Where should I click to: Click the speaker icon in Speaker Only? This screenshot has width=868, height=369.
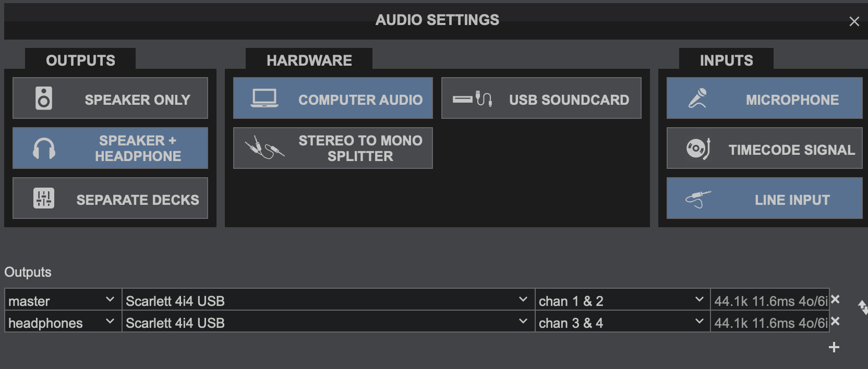point(44,98)
